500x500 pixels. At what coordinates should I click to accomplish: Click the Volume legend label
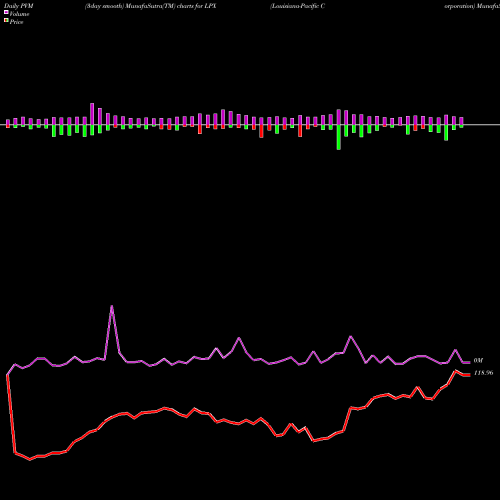pyautogui.click(x=19, y=14)
